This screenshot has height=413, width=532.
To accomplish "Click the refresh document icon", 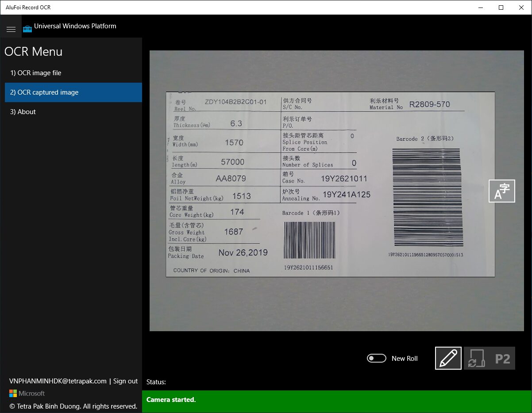I will [476, 358].
